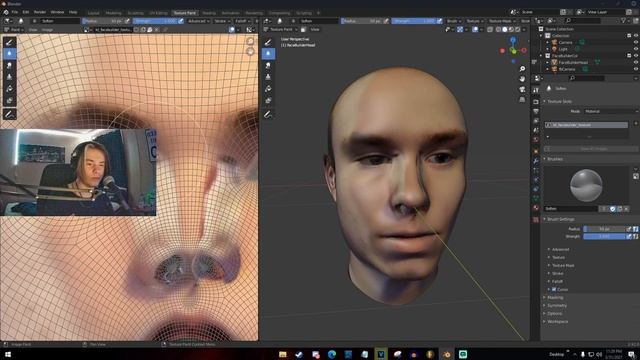The width and height of the screenshot is (640, 360).
Task: Exclude FaceBuilderCol collection from view layer
Action: pyautogui.click(x=629, y=56)
